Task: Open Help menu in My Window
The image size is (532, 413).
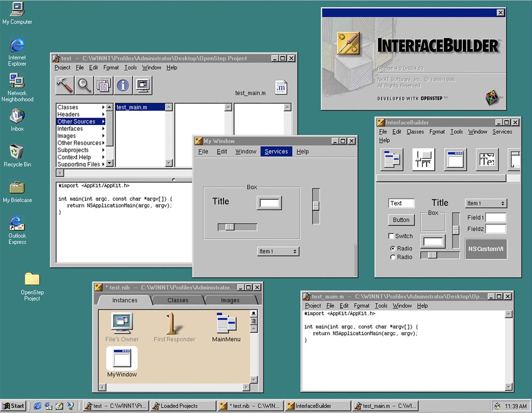Action: (302, 151)
